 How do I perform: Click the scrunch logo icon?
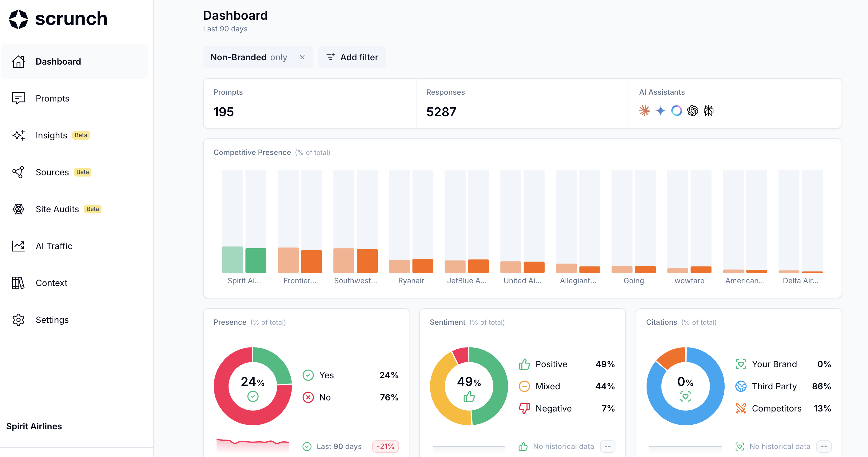coord(18,19)
